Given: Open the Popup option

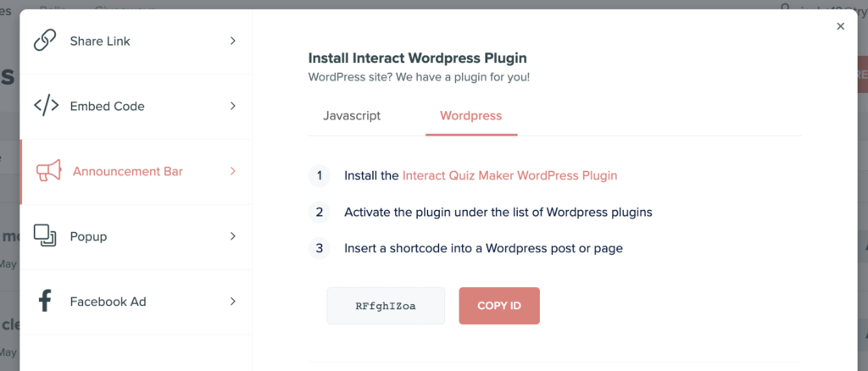Looking at the screenshot, I should (136, 236).
